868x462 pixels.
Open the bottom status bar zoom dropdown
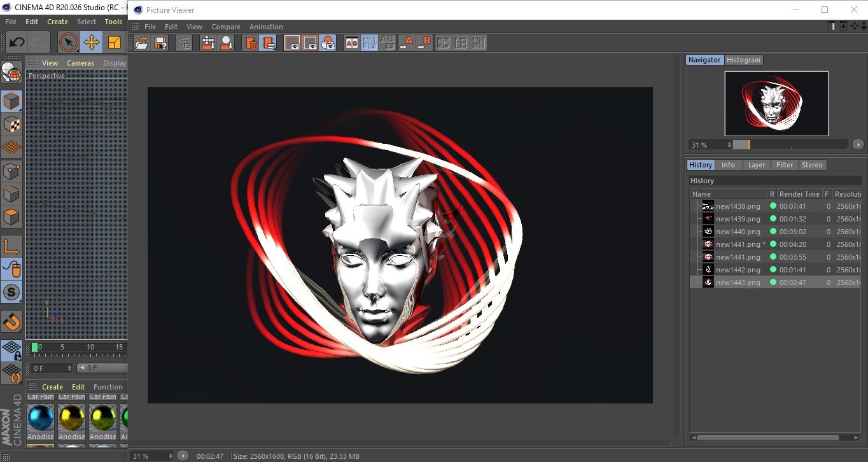[x=153, y=456]
